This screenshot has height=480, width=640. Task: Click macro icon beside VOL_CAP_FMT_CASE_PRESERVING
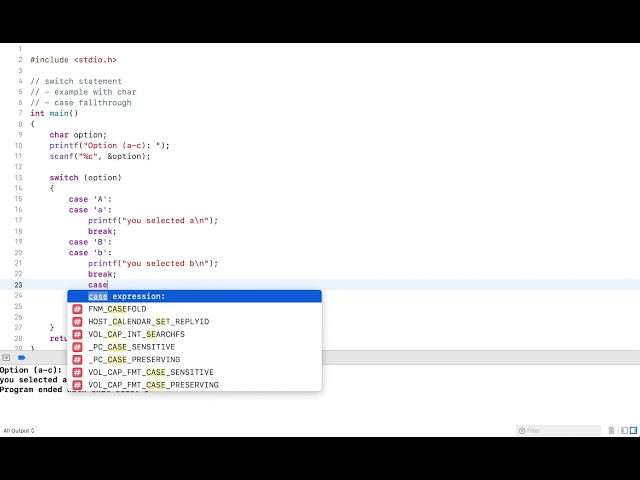tap(77, 385)
